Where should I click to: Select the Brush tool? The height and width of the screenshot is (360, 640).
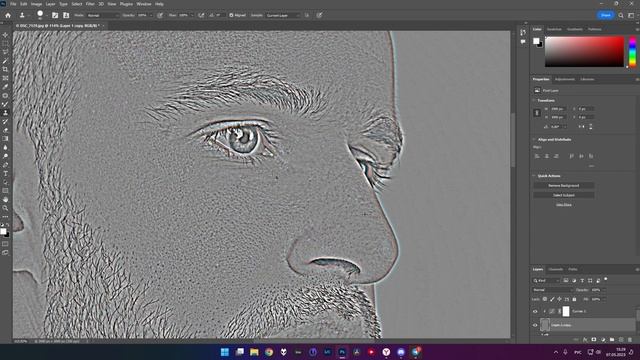click(5, 104)
